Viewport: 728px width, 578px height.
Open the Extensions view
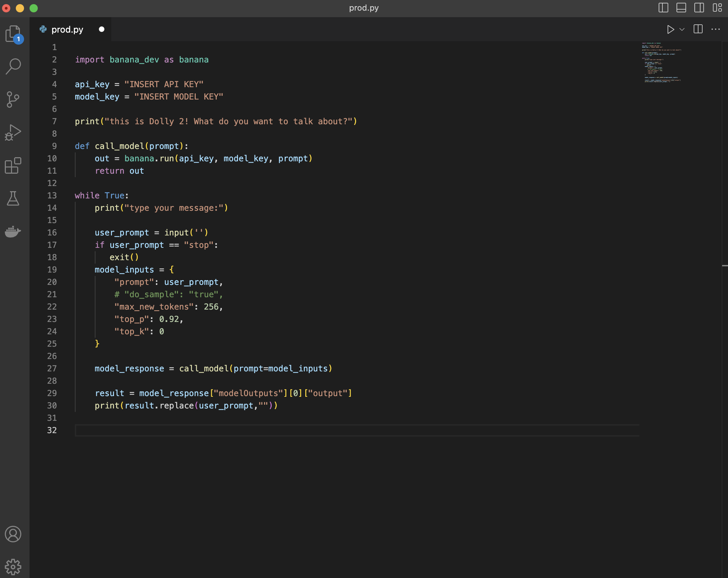13,166
